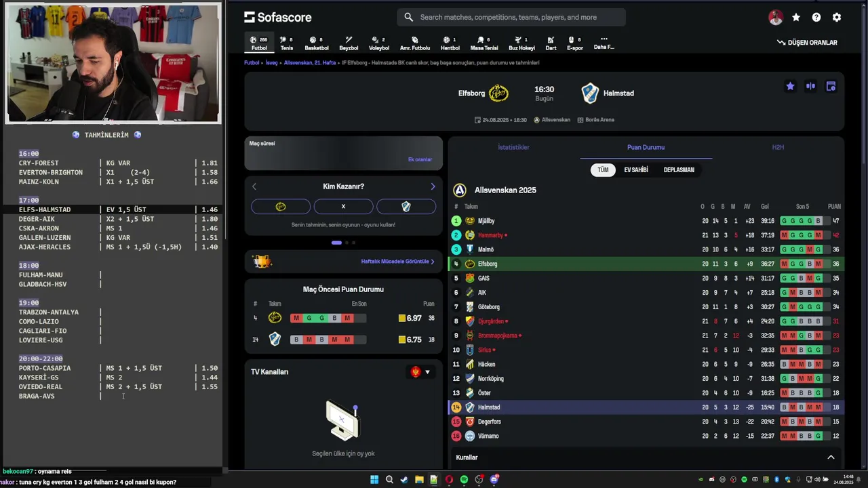Open File Explorer from the taskbar

[419, 480]
